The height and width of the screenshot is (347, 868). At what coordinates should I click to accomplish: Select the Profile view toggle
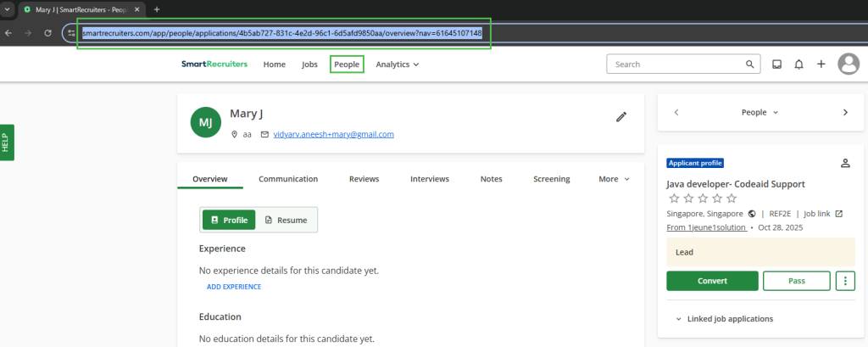[229, 220]
